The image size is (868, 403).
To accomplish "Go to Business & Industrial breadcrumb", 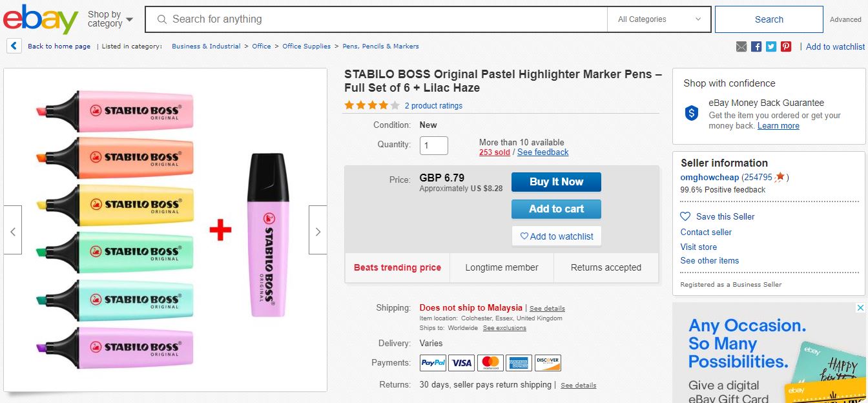I will point(206,46).
